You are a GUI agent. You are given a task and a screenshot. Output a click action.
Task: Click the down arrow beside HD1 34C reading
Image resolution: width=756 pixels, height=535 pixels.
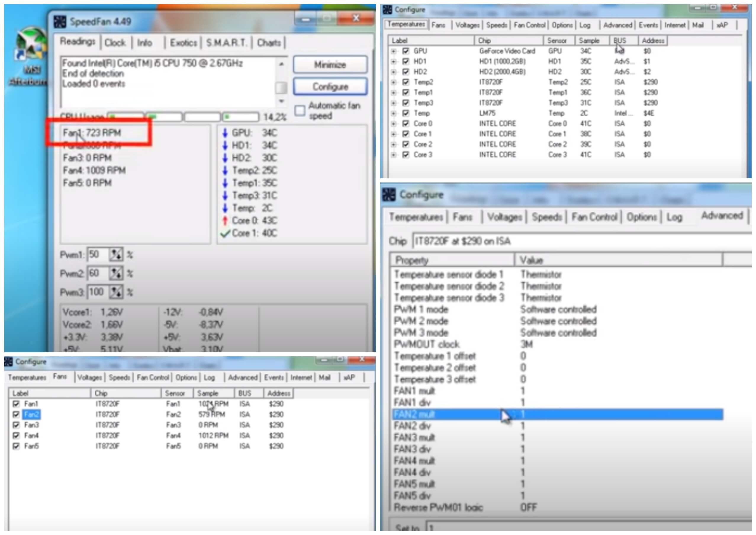pyautogui.click(x=225, y=146)
